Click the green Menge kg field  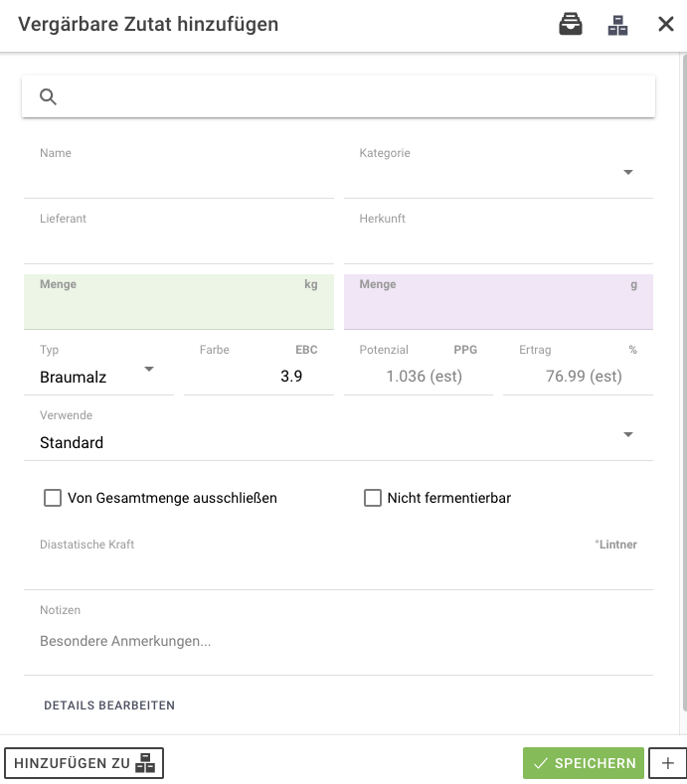click(179, 308)
